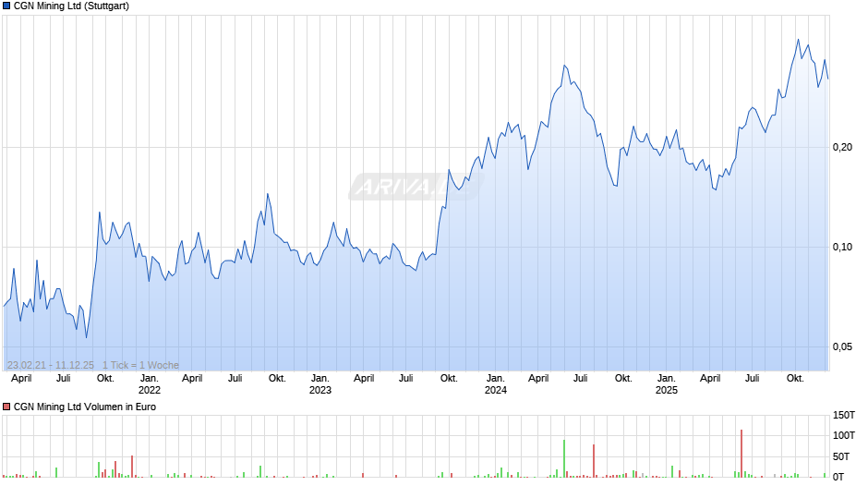The image size is (868, 486).
Task: Click the 'Jan. 2022' axis label
Action: [x=149, y=384]
